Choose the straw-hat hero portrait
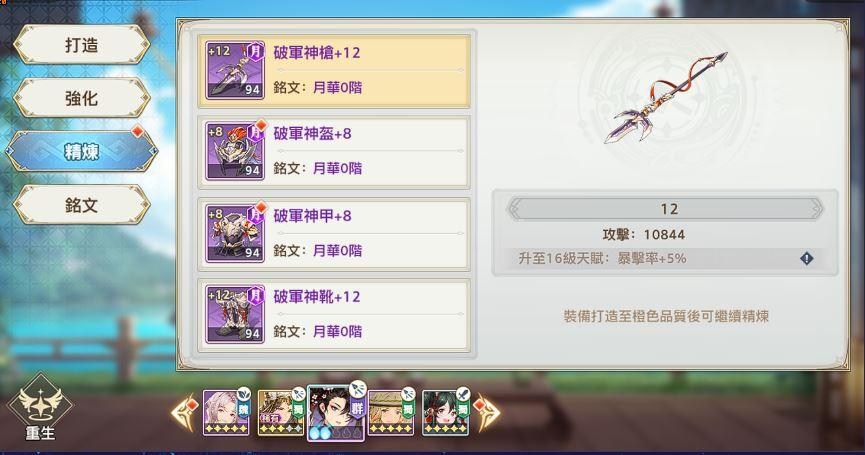The image size is (865, 455). click(x=391, y=412)
